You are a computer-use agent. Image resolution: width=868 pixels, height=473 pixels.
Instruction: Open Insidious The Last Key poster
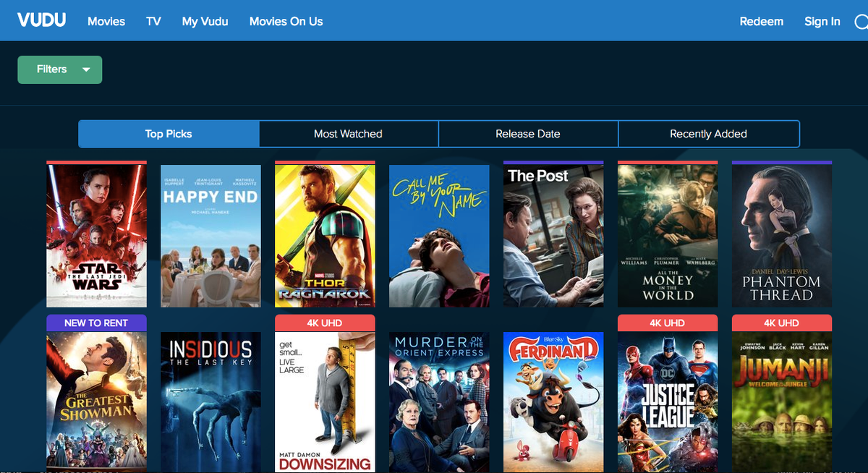tap(210, 402)
